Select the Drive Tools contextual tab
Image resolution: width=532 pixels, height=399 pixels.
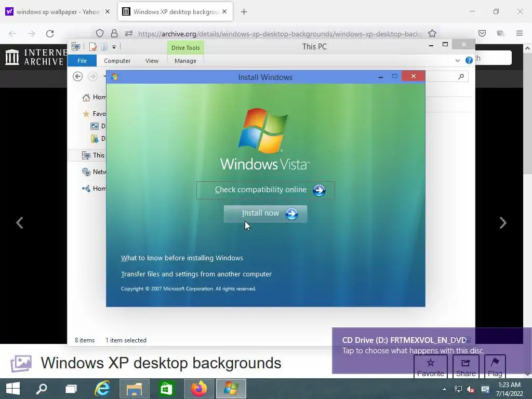click(x=185, y=47)
